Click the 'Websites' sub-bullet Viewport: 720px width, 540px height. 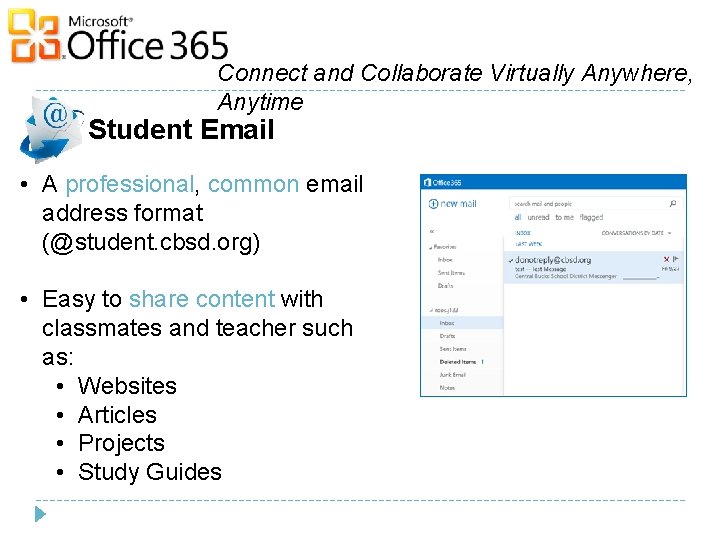[127, 386]
